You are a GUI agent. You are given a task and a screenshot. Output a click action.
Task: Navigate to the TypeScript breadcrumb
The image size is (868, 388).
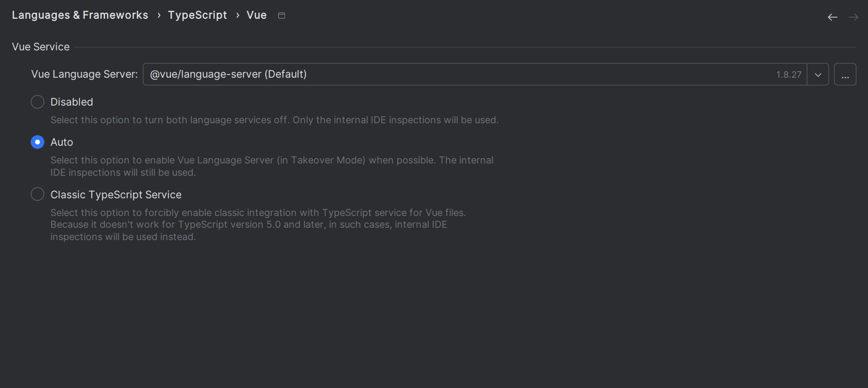(197, 15)
